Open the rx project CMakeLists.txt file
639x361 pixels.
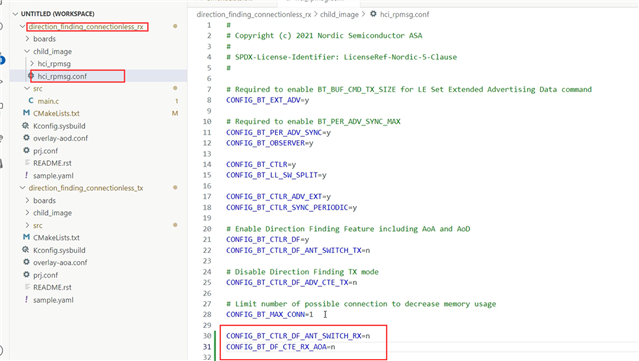click(x=56, y=113)
